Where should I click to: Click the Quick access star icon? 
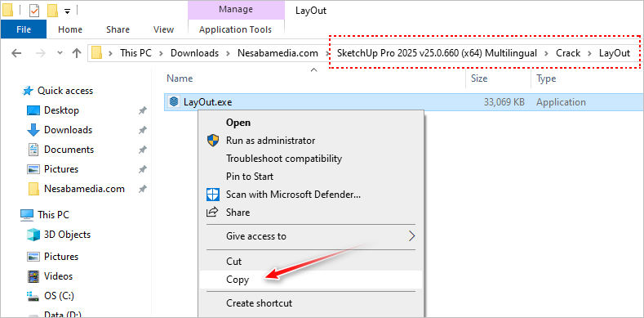click(28, 91)
